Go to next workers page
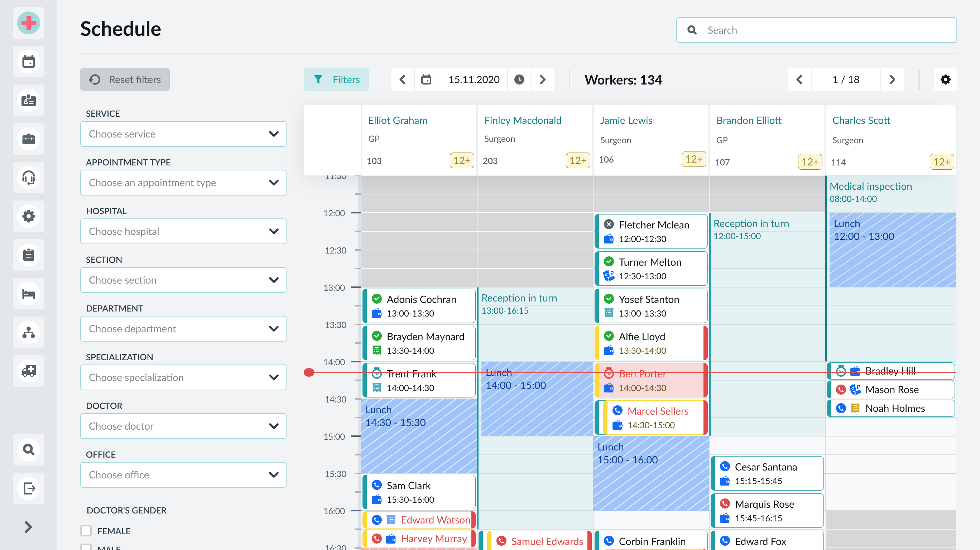Image resolution: width=980 pixels, height=550 pixels. click(892, 79)
